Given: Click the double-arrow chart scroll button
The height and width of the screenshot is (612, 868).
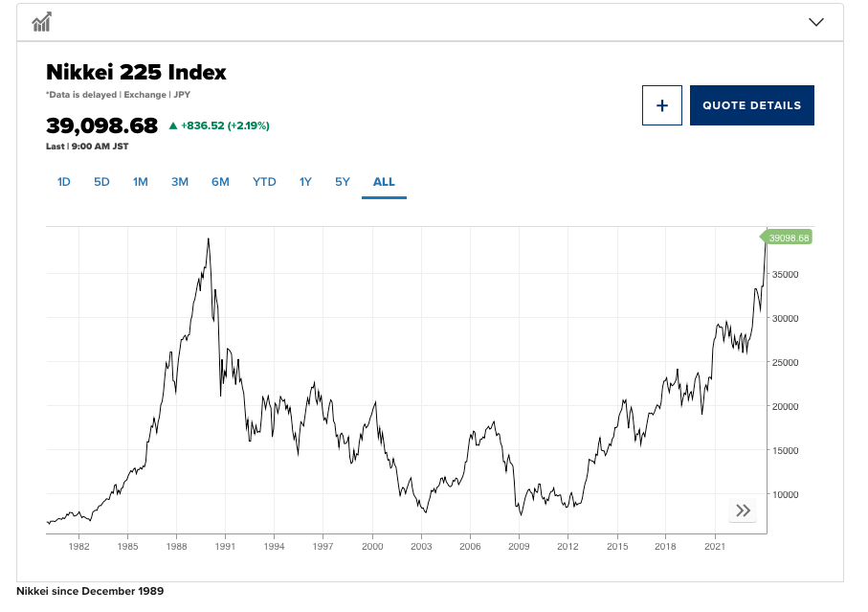Looking at the screenshot, I should (743, 510).
